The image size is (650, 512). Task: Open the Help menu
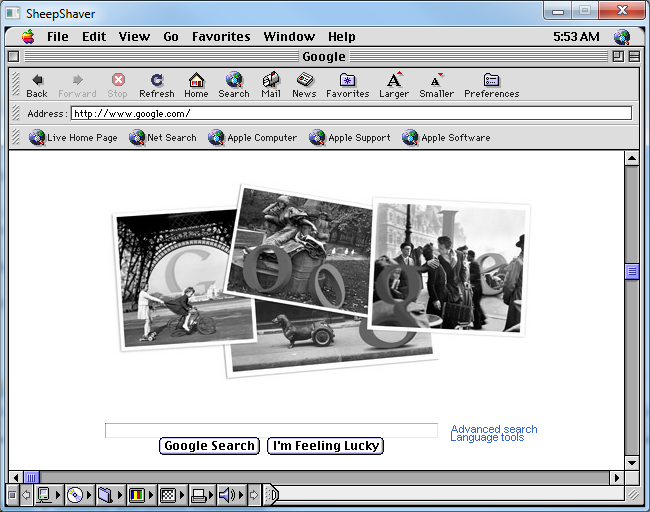342,37
